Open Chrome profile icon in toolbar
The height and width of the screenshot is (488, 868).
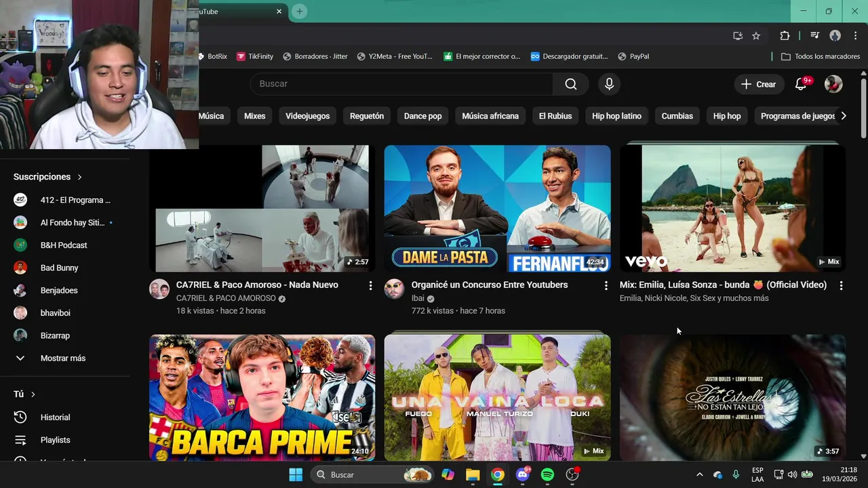point(835,36)
